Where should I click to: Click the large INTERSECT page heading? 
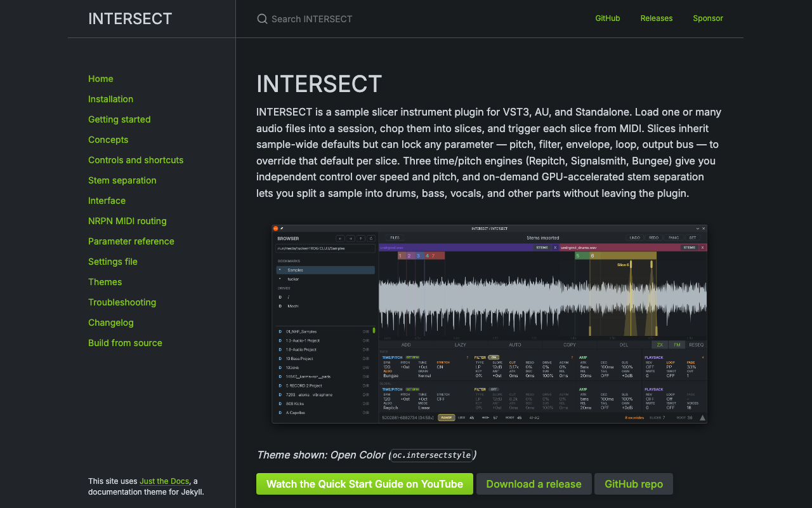(x=319, y=84)
